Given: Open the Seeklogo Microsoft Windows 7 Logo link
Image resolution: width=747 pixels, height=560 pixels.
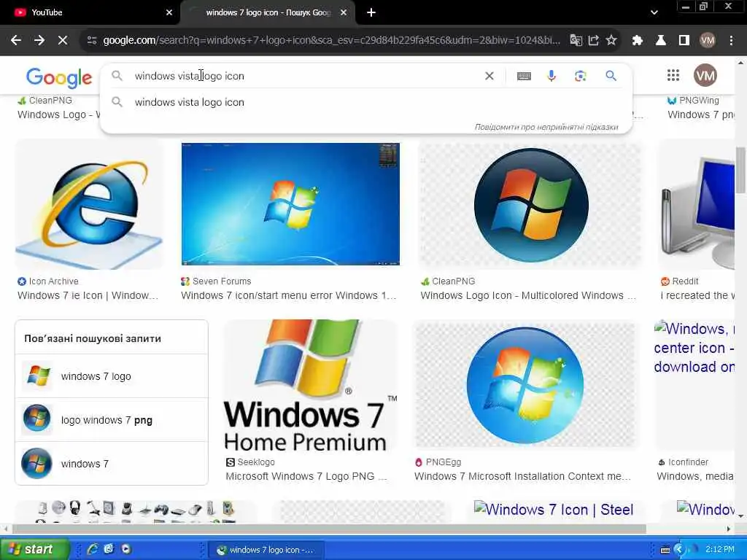Looking at the screenshot, I should (306, 477).
